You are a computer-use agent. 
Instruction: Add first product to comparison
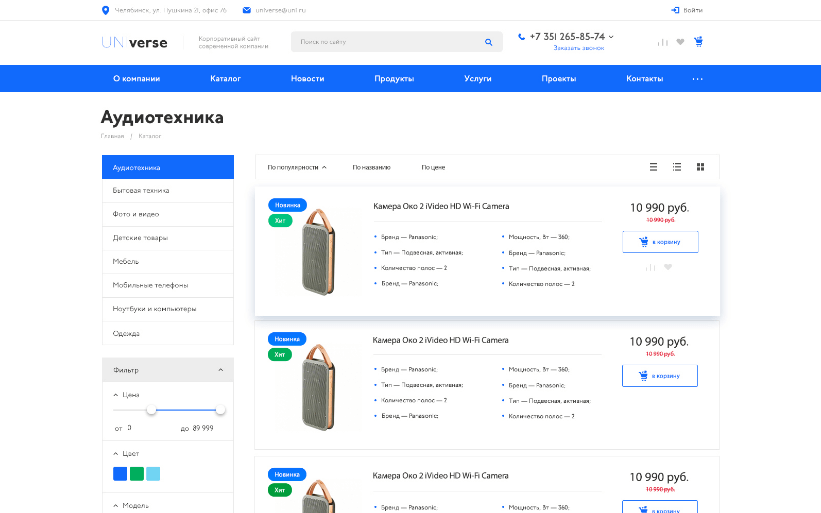[651, 267]
